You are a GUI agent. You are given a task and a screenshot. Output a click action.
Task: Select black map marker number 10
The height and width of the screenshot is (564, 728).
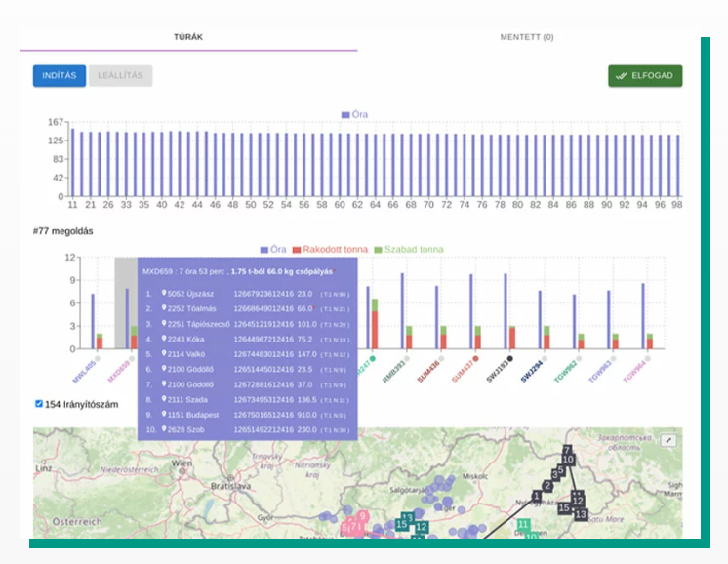coord(568,460)
